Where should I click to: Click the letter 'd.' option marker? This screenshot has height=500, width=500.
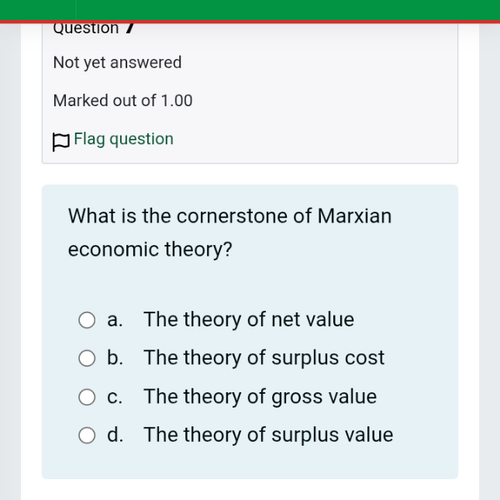115,434
